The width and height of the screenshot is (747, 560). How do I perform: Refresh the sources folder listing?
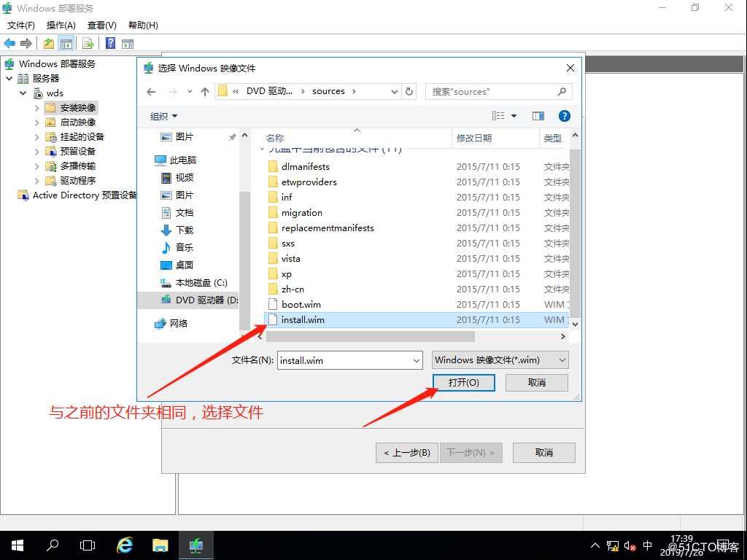pos(409,91)
